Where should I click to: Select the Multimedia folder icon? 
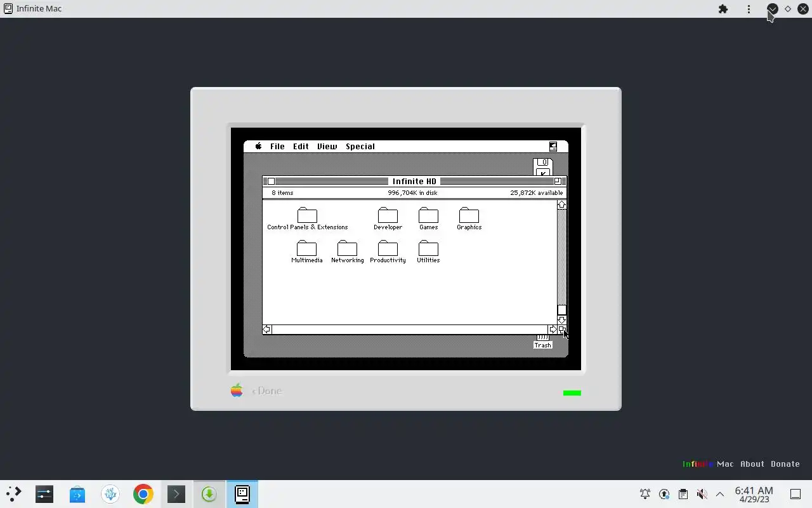[306, 248]
